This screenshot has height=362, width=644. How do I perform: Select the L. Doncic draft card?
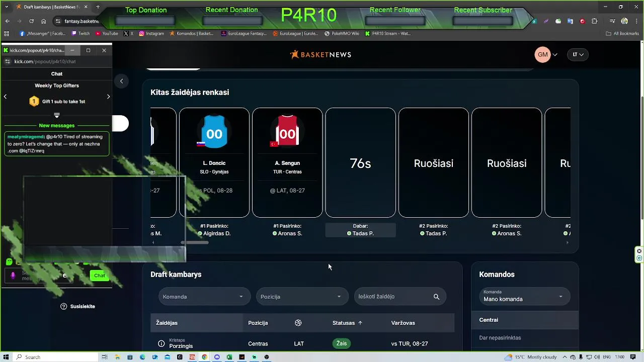tap(214, 162)
